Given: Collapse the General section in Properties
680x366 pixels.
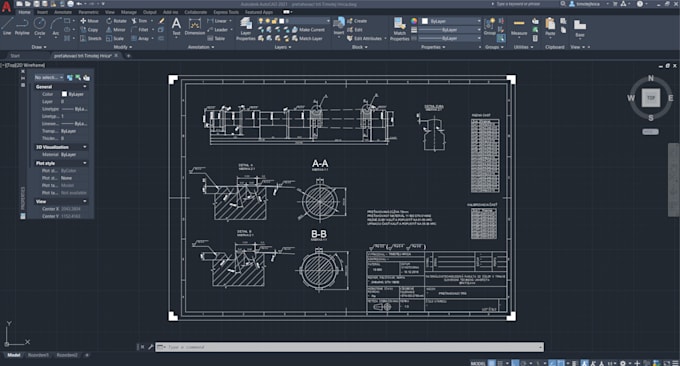Looking at the screenshot, I should click(85, 87).
